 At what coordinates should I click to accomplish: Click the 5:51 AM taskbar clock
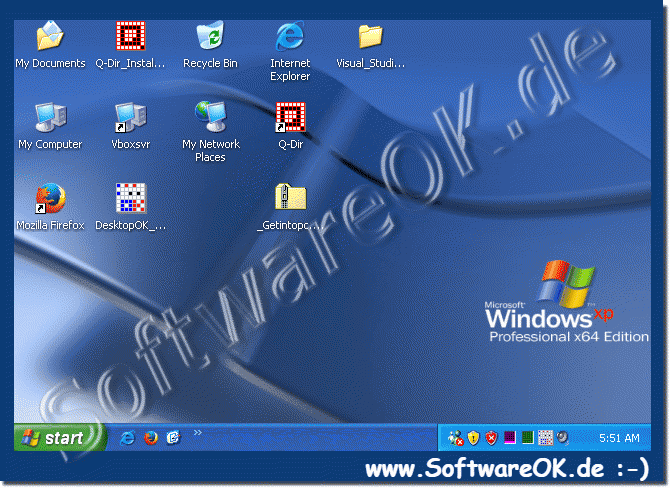(x=619, y=438)
